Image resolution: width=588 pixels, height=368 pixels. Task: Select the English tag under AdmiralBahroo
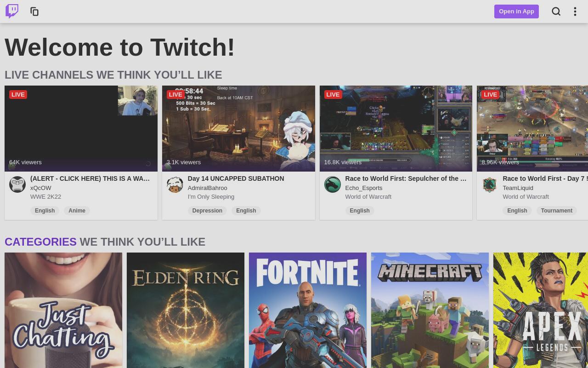(x=246, y=211)
